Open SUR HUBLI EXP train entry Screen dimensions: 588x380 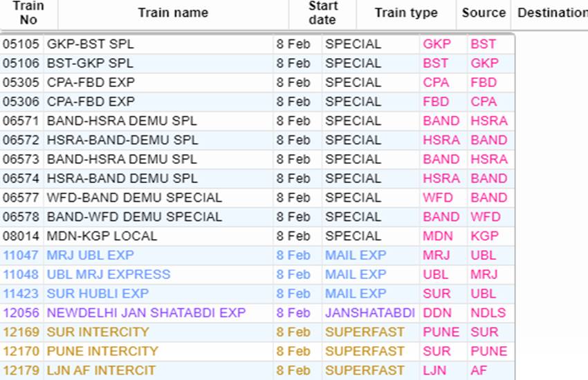[98, 294]
